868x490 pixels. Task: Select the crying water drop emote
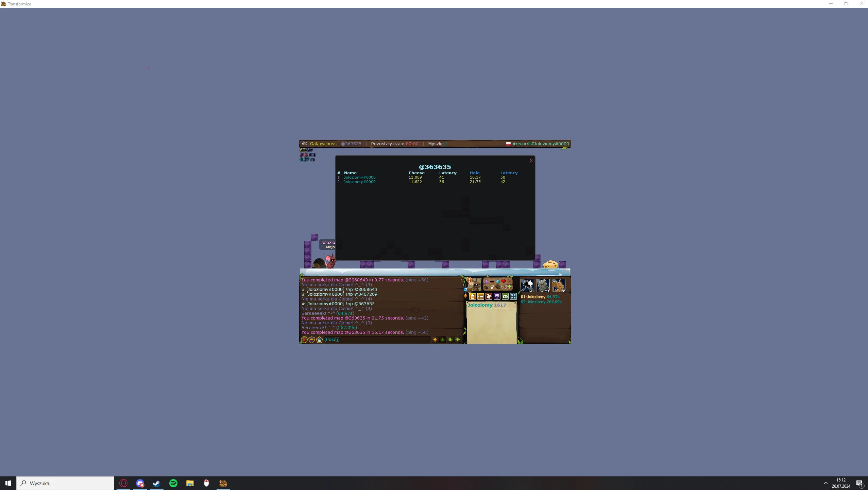pyautogui.click(x=498, y=281)
